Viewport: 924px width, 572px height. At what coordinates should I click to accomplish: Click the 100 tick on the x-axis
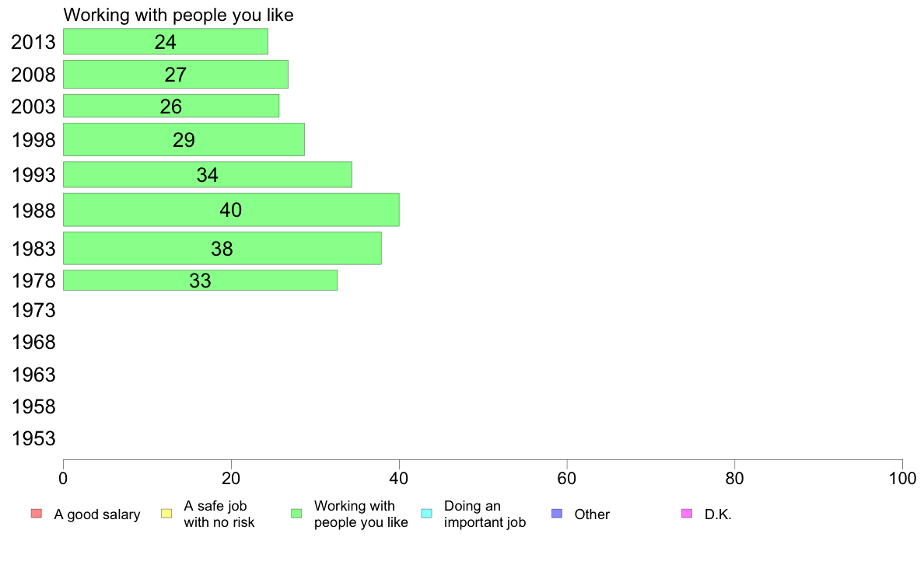[x=902, y=478]
